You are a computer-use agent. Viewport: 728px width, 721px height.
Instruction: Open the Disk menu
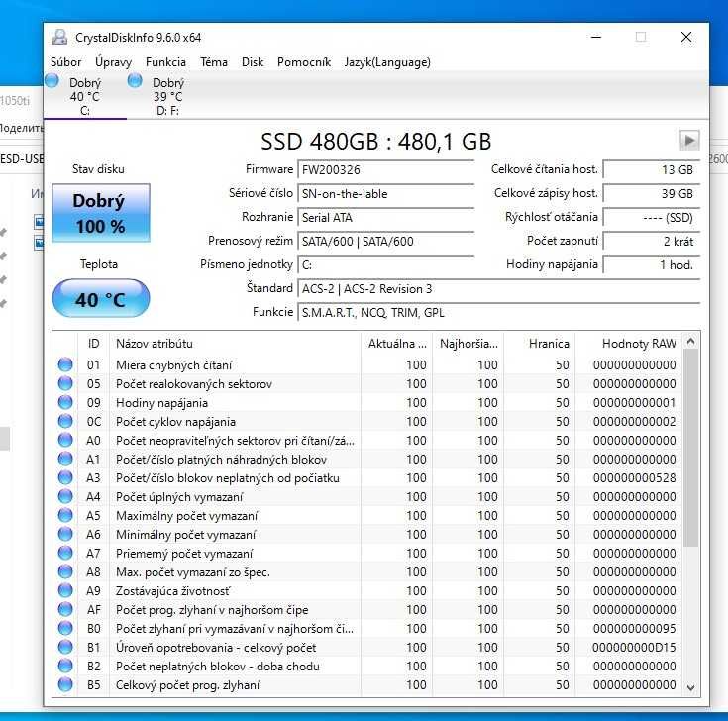coord(253,62)
